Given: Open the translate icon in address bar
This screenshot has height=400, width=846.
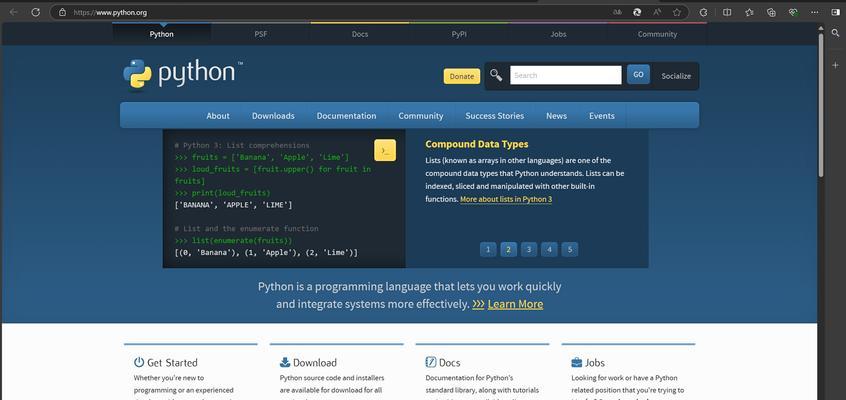Looking at the screenshot, I should (x=617, y=12).
